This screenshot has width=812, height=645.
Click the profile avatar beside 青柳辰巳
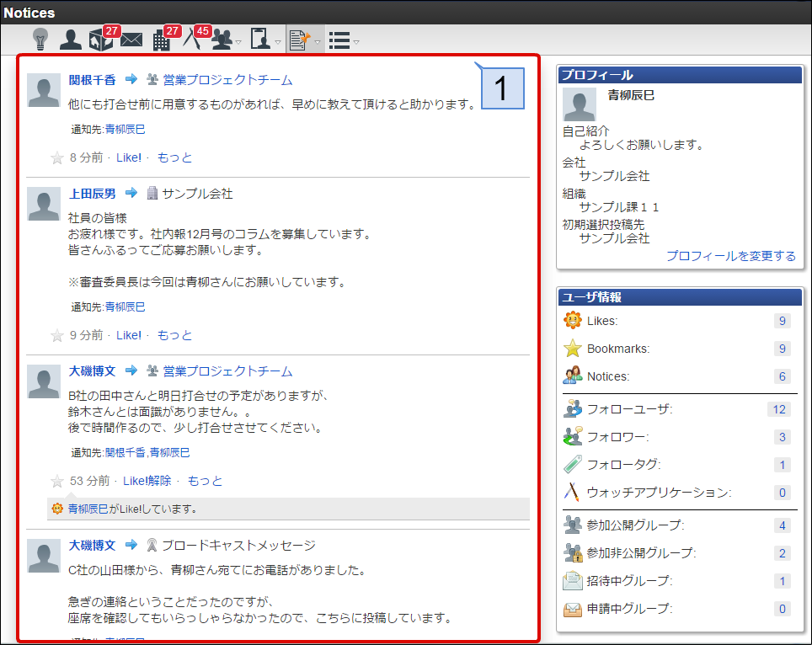(580, 104)
